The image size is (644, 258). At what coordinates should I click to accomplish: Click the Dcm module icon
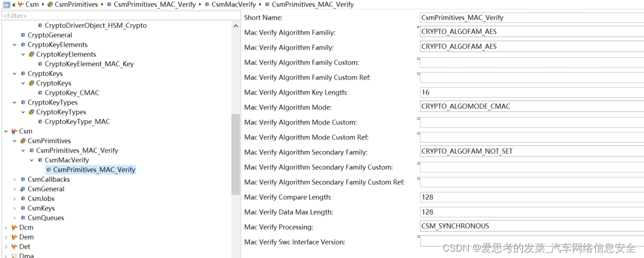click(14, 228)
